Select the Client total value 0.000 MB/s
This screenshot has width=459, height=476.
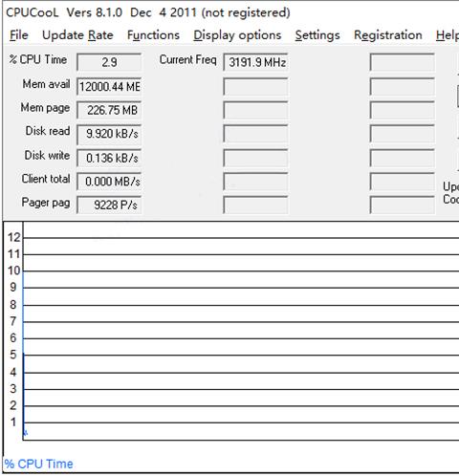(x=109, y=182)
